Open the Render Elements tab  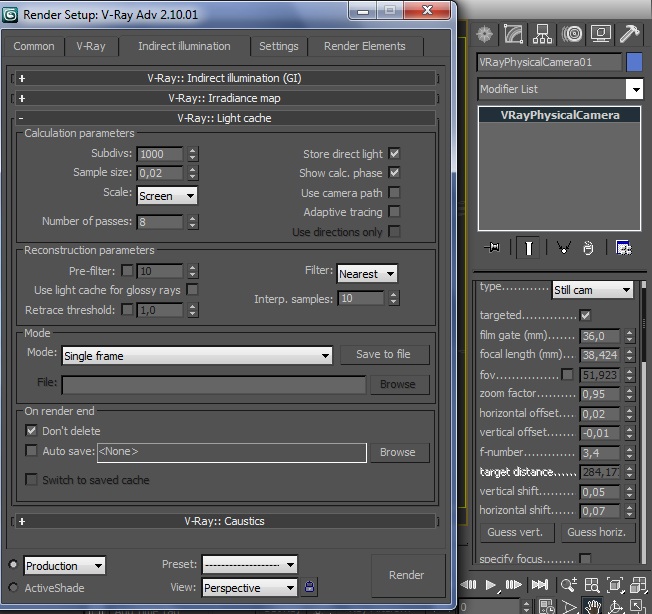pyautogui.click(x=365, y=46)
